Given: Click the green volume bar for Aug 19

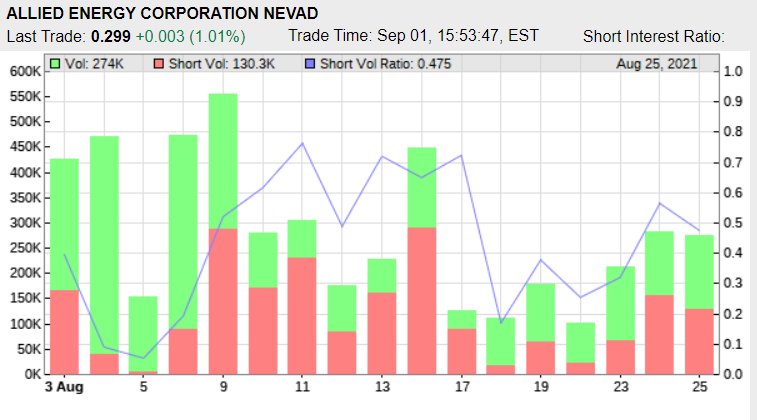Looking at the screenshot, I should tap(541, 313).
